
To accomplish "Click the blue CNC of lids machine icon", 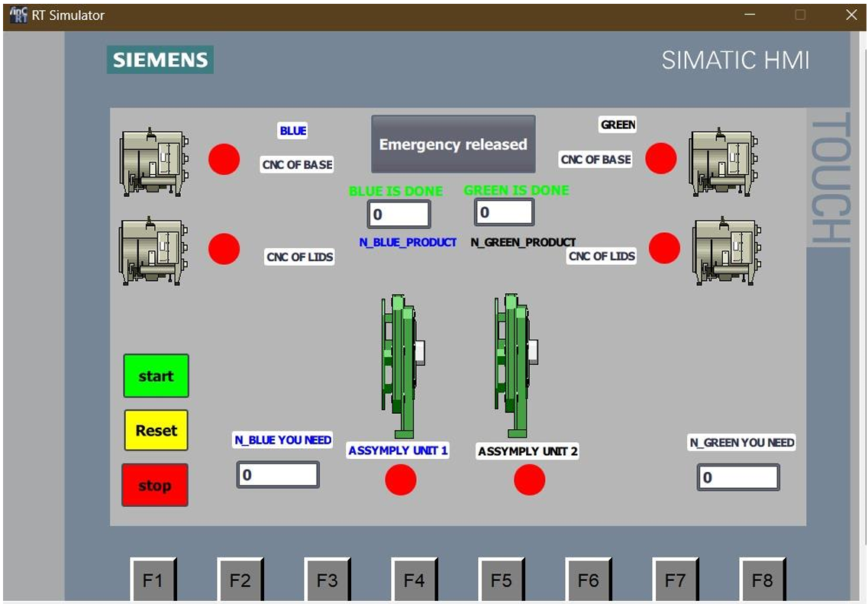I will pyautogui.click(x=153, y=250).
